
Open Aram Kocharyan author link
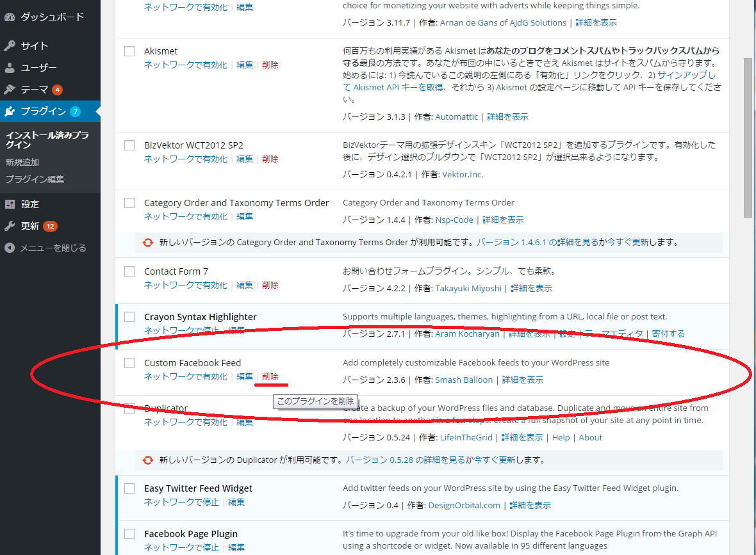(467, 334)
